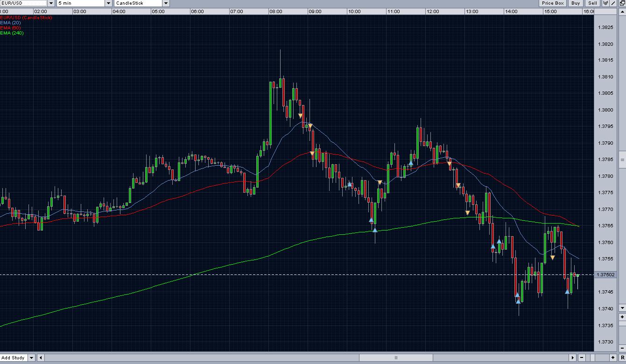Select the EMA (20) legend label

(x=10, y=23)
